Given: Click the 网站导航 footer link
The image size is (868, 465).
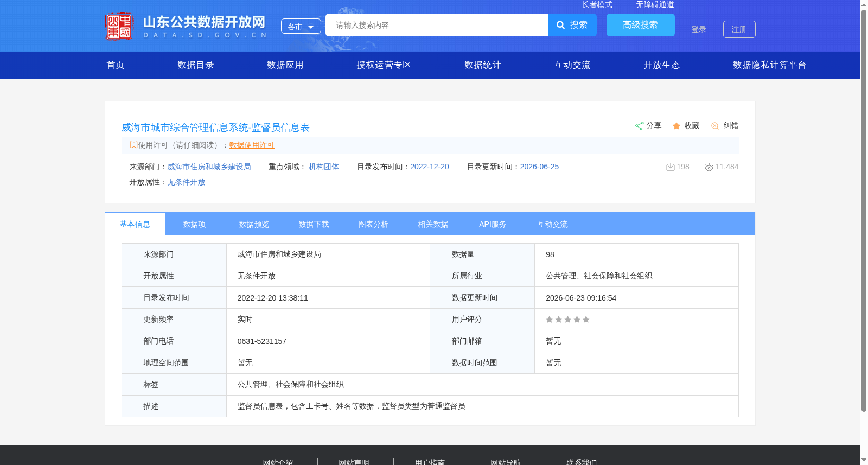Looking at the screenshot, I should tap(506, 462).
